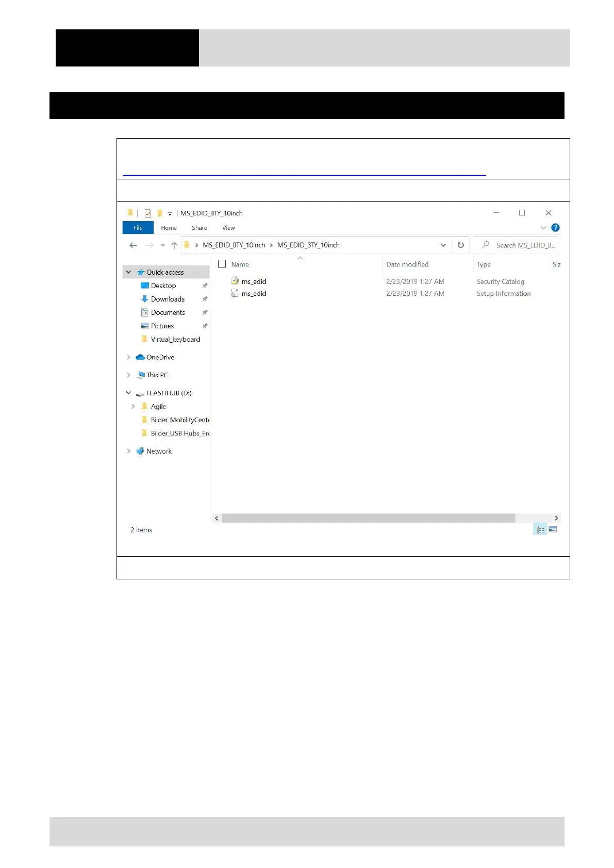Close the Explorer window

pyautogui.click(x=549, y=212)
